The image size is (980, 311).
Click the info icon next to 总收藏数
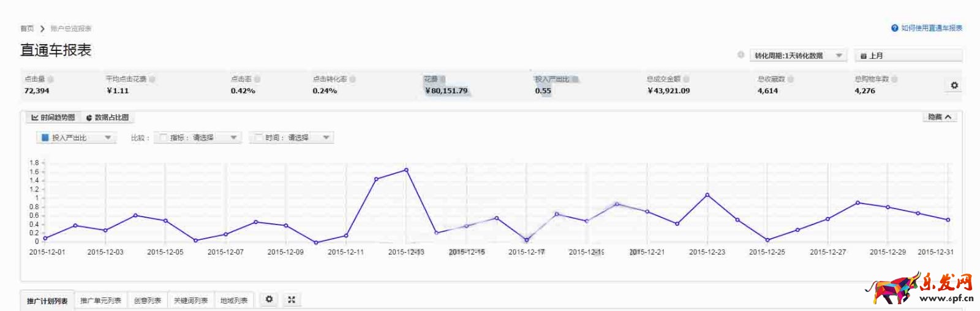(791, 79)
